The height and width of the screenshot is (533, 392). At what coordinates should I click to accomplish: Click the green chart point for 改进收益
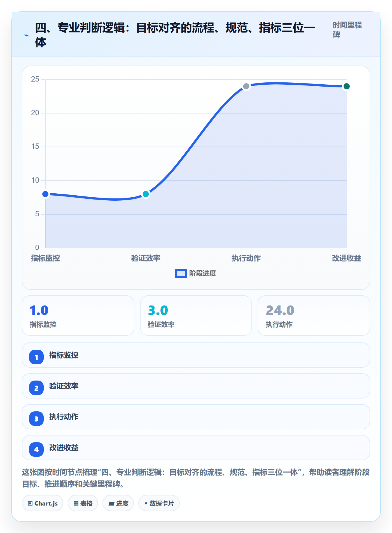(346, 86)
